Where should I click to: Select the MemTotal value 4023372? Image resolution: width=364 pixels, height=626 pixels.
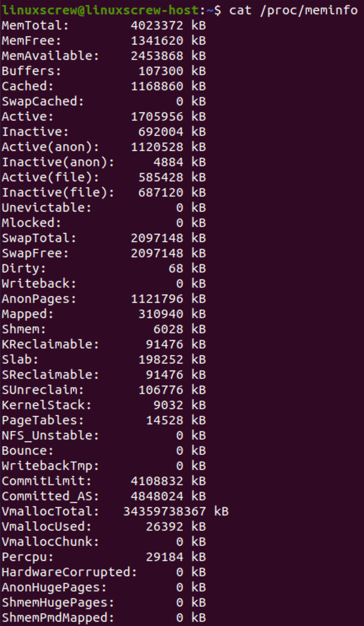click(157, 25)
